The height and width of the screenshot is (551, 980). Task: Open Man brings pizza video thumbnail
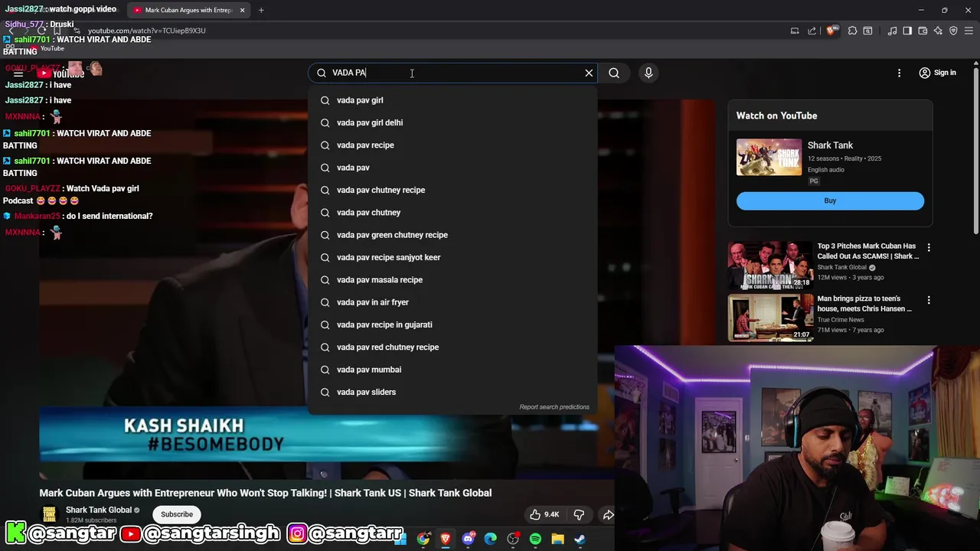click(770, 318)
